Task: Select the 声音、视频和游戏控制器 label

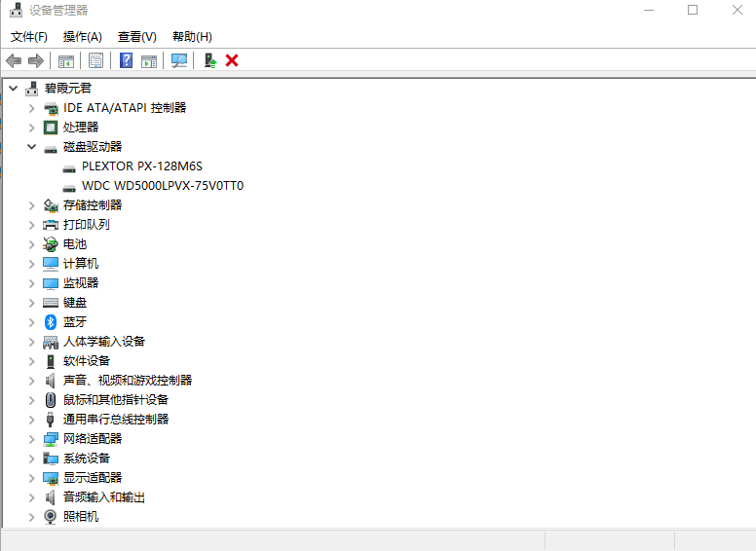Action: tap(128, 381)
